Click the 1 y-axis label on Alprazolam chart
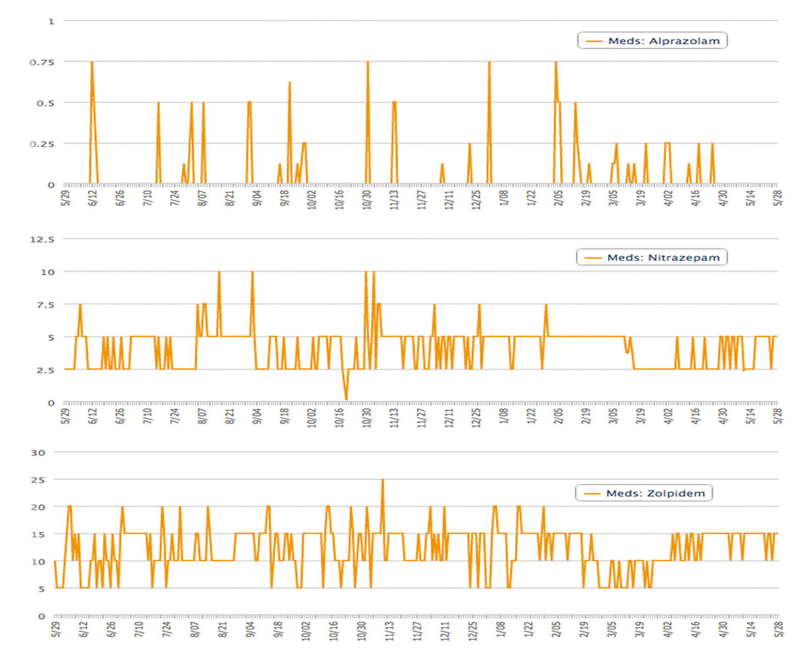Viewport: 812px width, 661px height. pos(52,21)
